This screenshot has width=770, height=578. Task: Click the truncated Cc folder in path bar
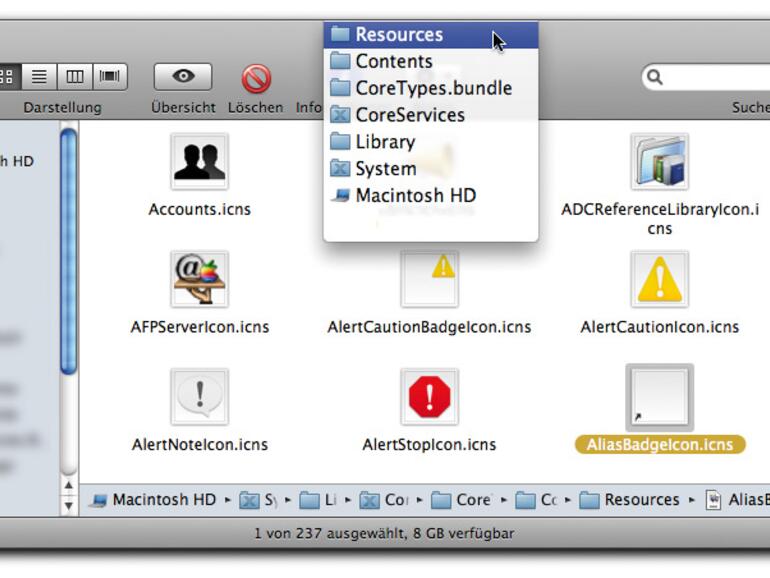click(x=536, y=500)
